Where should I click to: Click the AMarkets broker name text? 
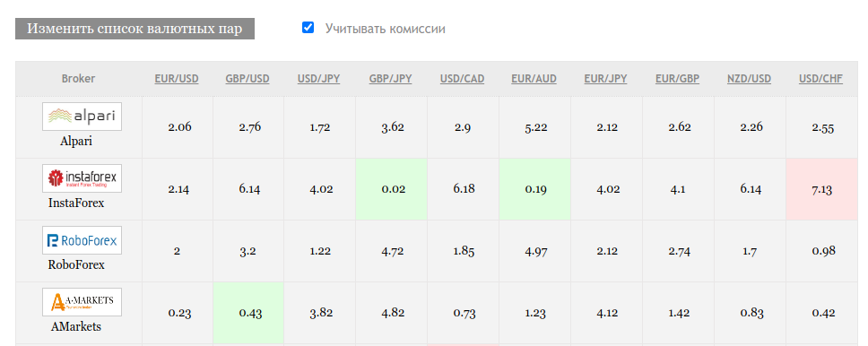pyautogui.click(x=76, y=326)
